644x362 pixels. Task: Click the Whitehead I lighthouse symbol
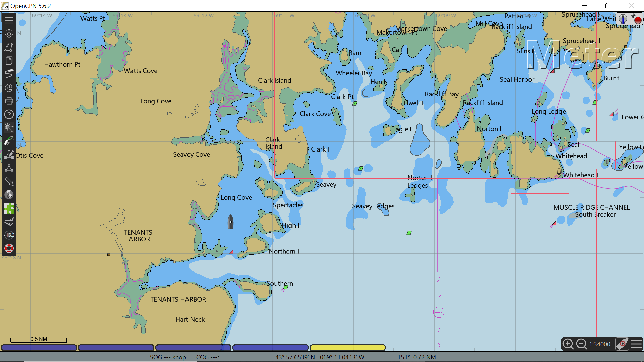(x=559, y=171)
